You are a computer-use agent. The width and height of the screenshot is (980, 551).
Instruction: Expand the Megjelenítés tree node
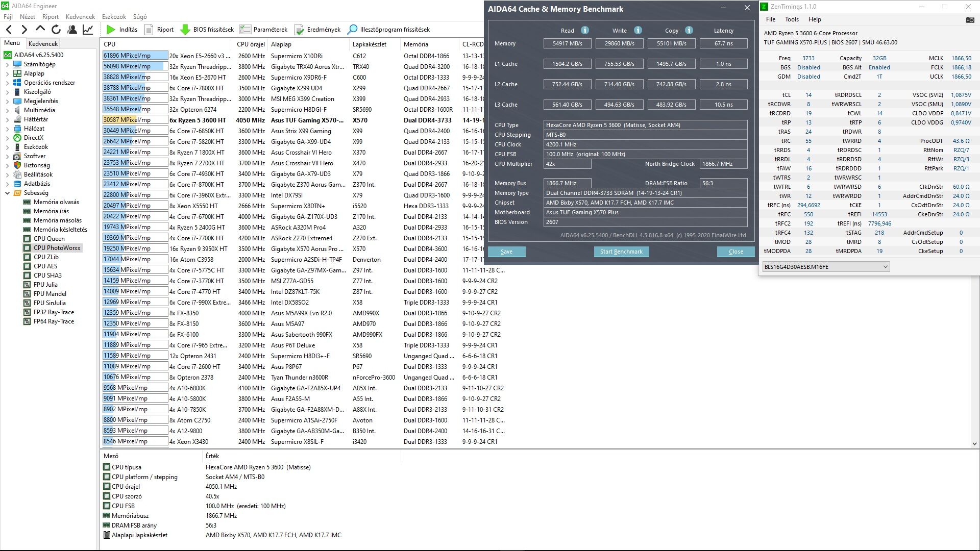[x=7, y=102]
